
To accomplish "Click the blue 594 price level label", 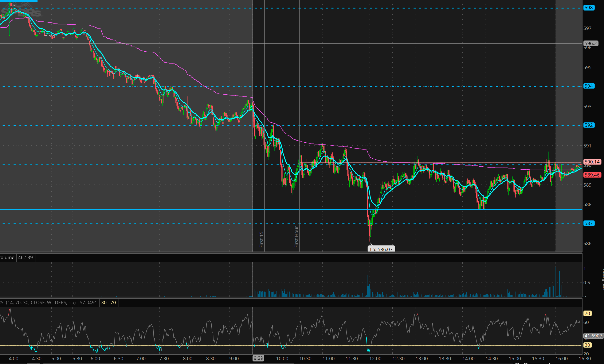I will coord(589,86).
